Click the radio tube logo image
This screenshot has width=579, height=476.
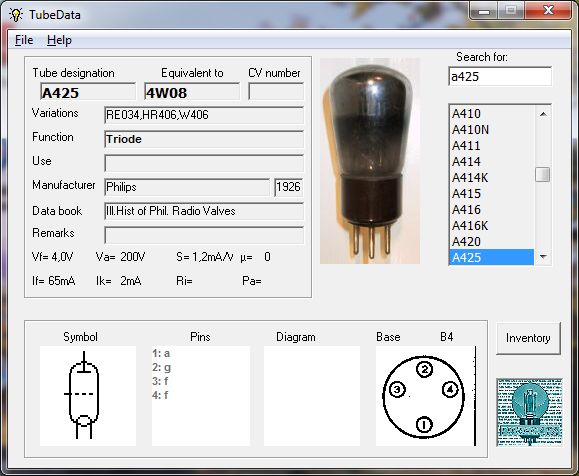pyautogui.click(x=530, y=412)
